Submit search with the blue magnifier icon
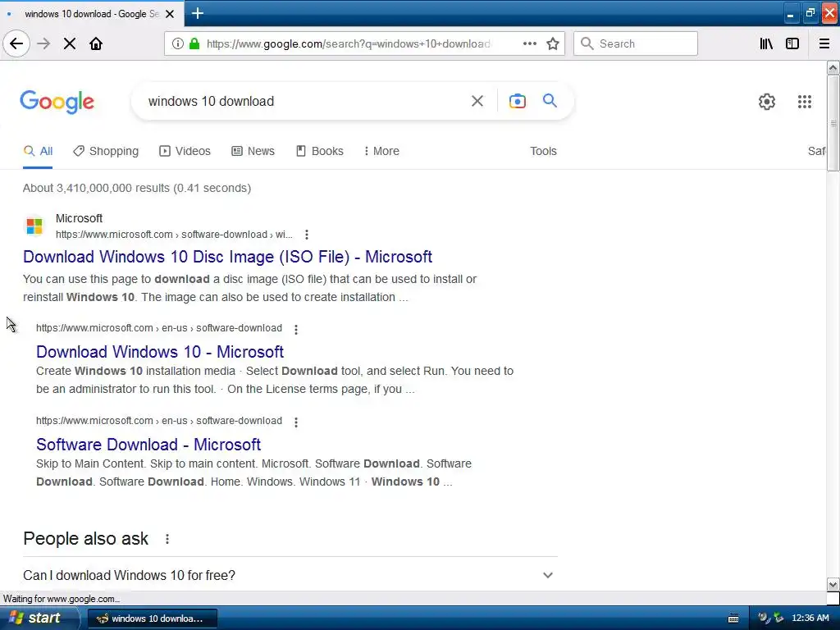 550,100
